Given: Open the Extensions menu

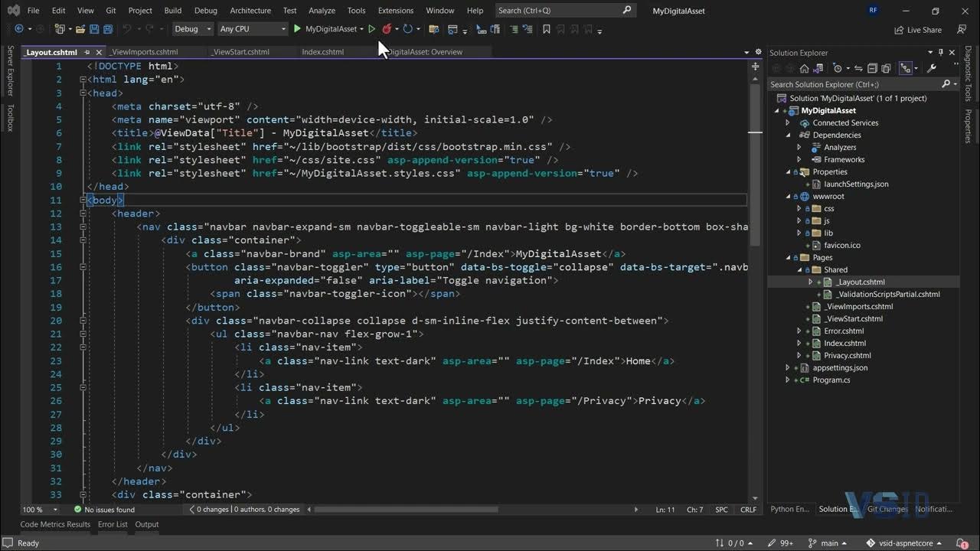Looking at the screenshot, I should click(x=396, y=11).
